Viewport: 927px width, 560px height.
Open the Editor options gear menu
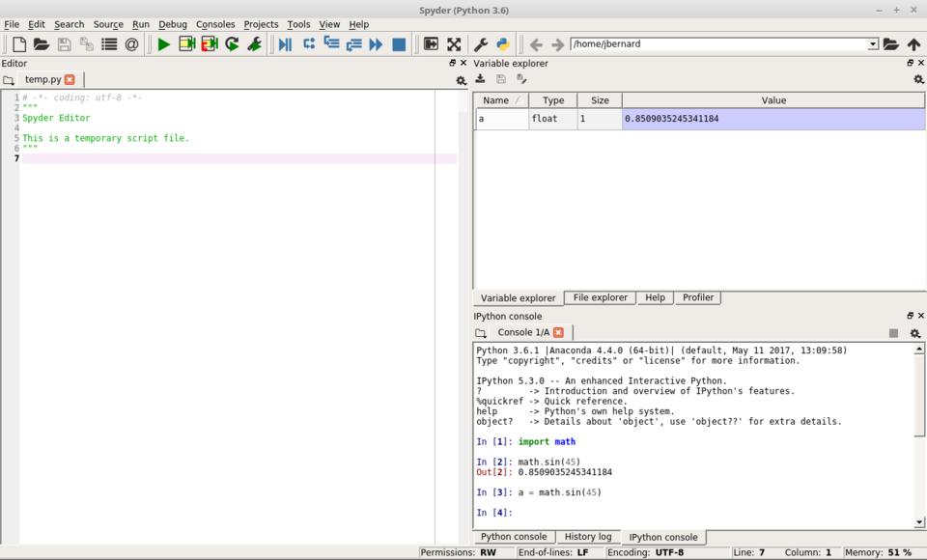coord(461,80)
